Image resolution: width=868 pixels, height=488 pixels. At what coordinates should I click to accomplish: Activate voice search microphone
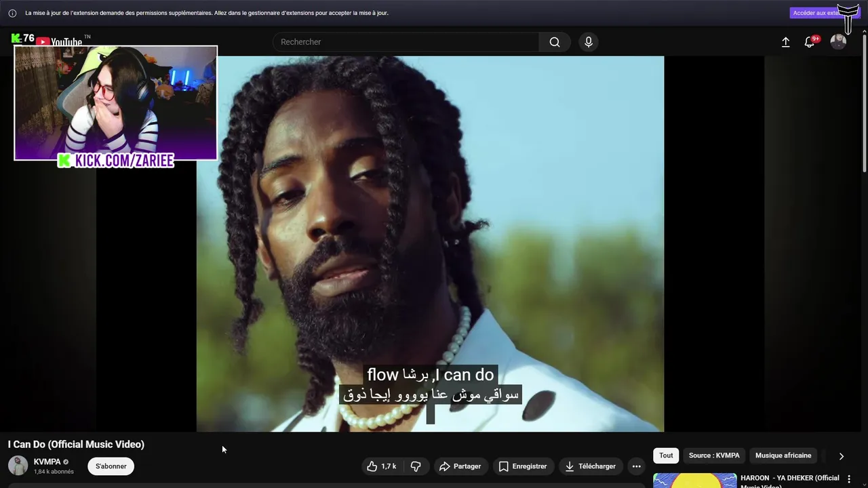tap(589, 42)
